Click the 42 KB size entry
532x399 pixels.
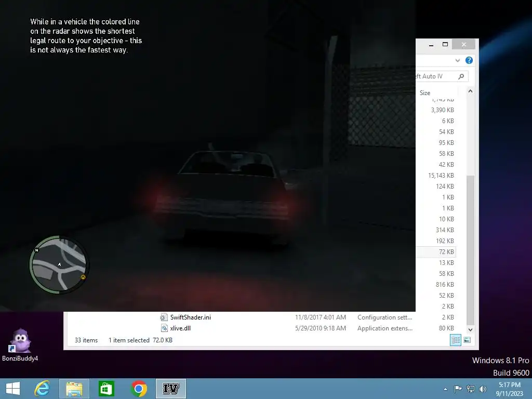click(x=446, y=165)
